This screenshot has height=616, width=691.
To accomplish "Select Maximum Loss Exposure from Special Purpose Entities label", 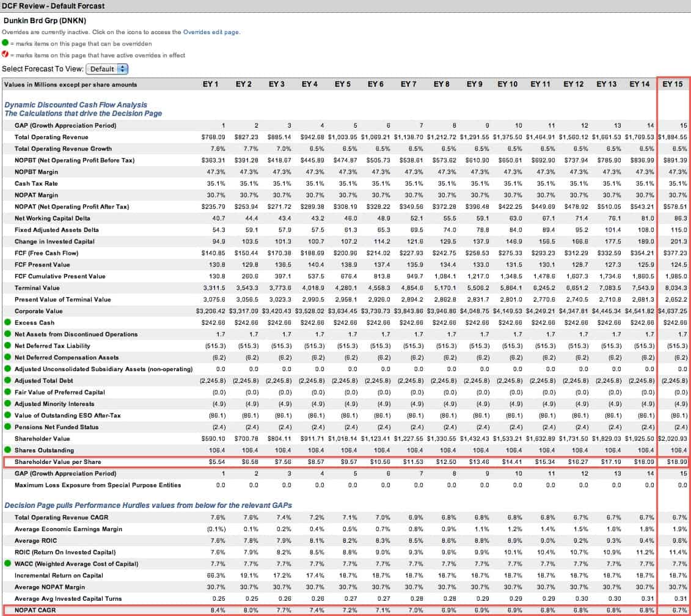I will [x=98, y=485].
